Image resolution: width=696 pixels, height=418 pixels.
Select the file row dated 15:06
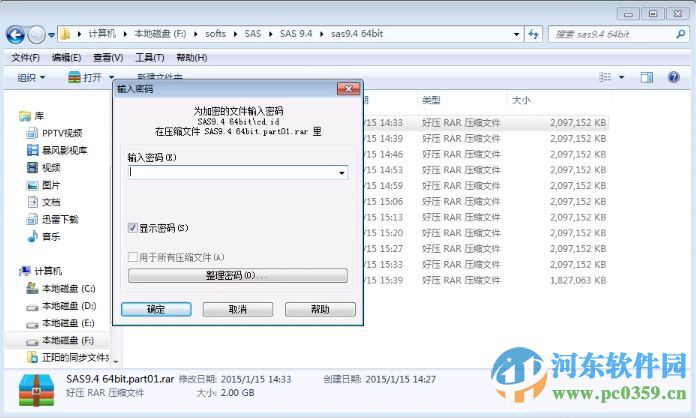[x=486, y=201]
